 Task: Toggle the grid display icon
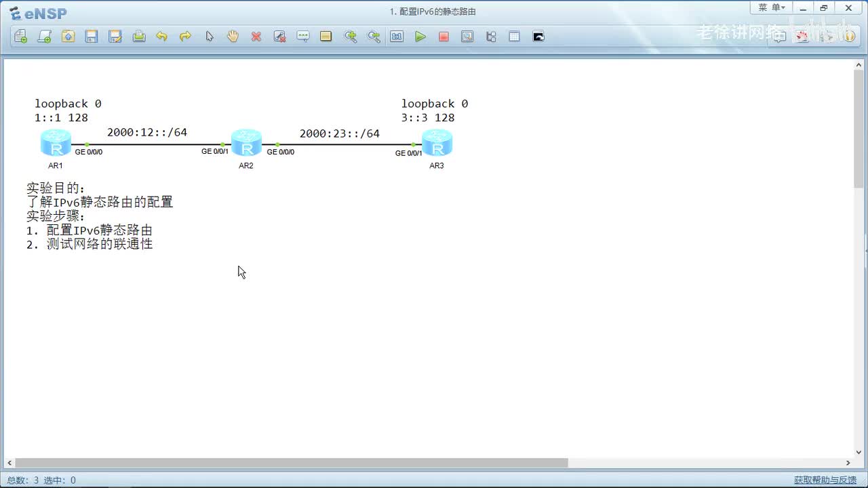514,37
